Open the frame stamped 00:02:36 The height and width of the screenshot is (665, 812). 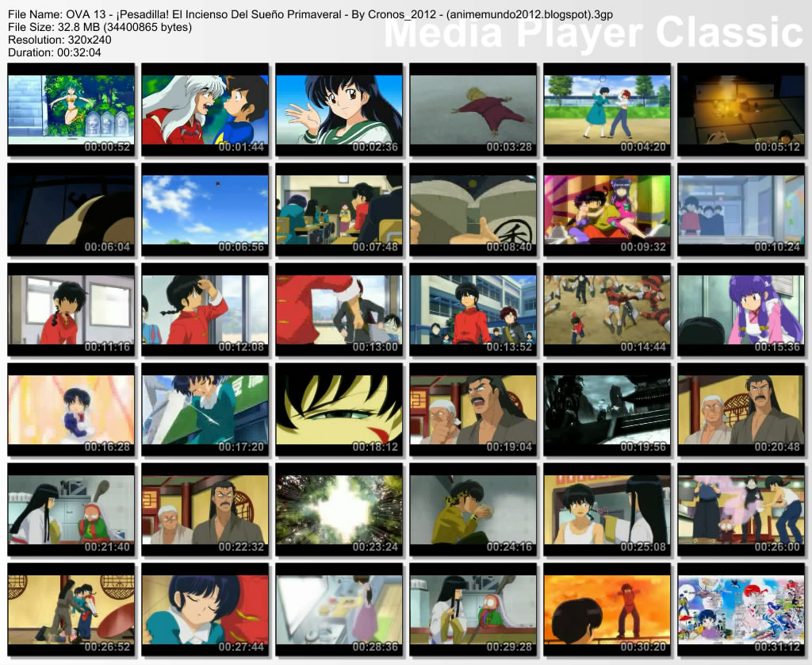pos(339,110)
